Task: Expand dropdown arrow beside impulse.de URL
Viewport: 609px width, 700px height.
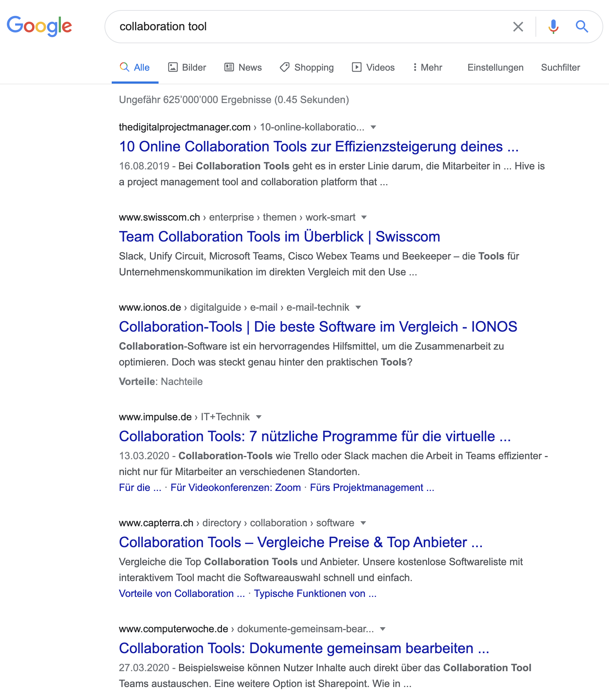Action: pyautogui.click(x=259, y=417)
